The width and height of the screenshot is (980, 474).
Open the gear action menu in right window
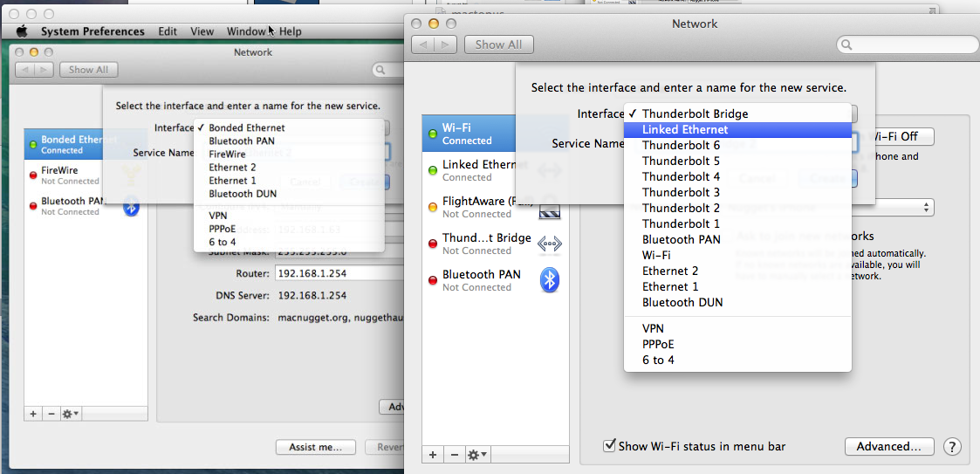(x=477, y=455)
